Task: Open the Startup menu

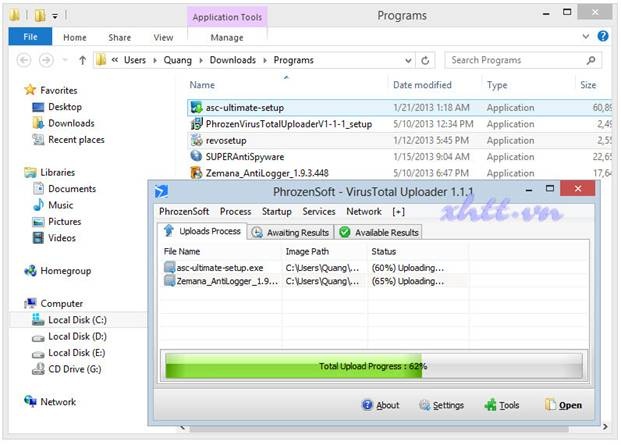Action: pyautogui.click(x=276, y=211)
